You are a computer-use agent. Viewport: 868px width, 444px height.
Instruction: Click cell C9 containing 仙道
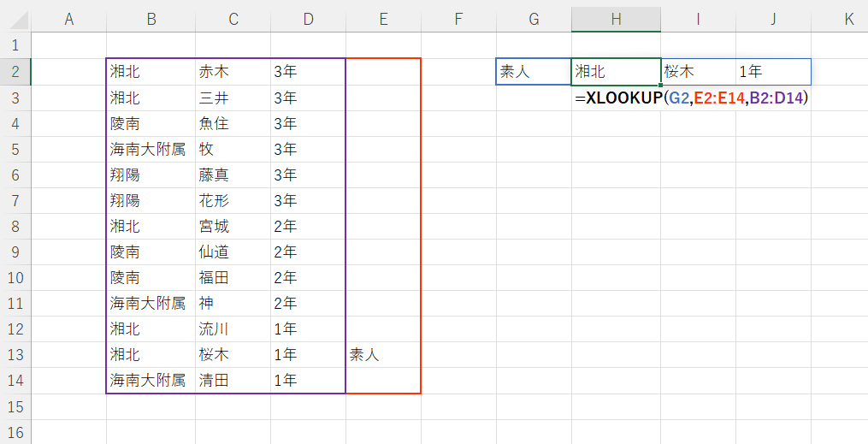(233, 252)
